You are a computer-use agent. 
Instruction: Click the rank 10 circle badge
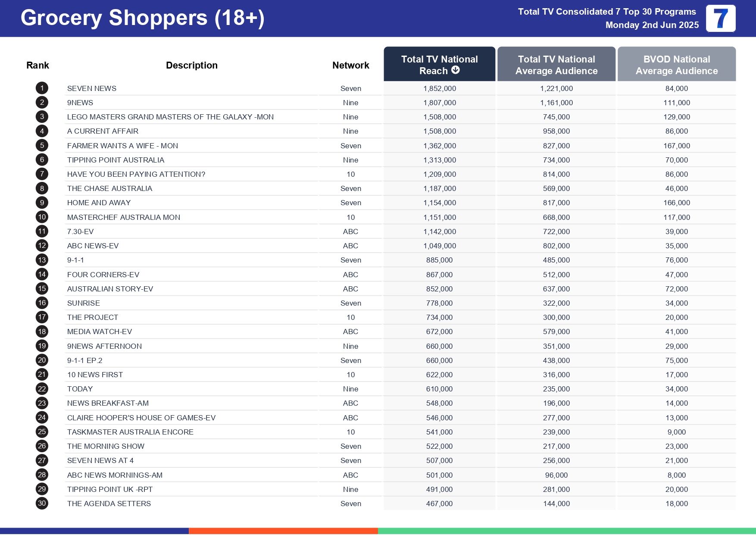pos(42,217)
